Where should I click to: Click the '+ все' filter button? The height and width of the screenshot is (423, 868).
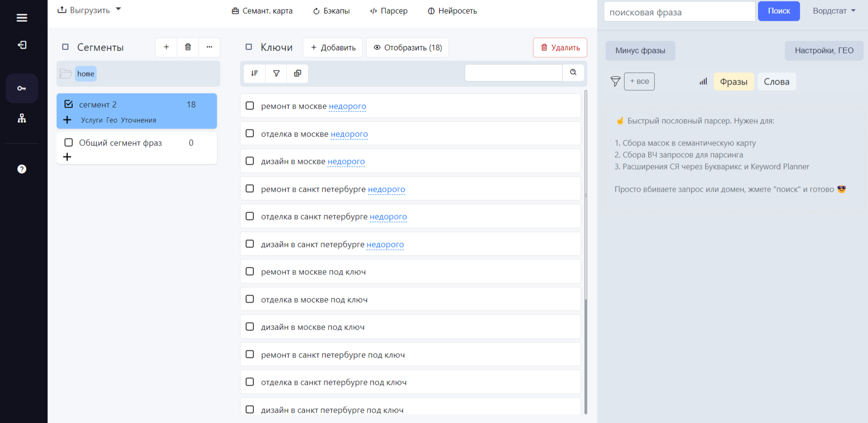639,81
